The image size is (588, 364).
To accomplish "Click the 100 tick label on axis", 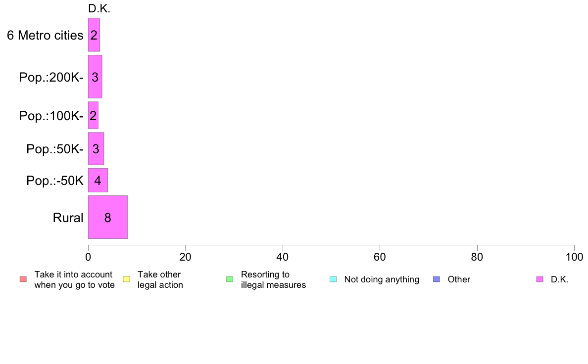I will click(x=574, y=257).
